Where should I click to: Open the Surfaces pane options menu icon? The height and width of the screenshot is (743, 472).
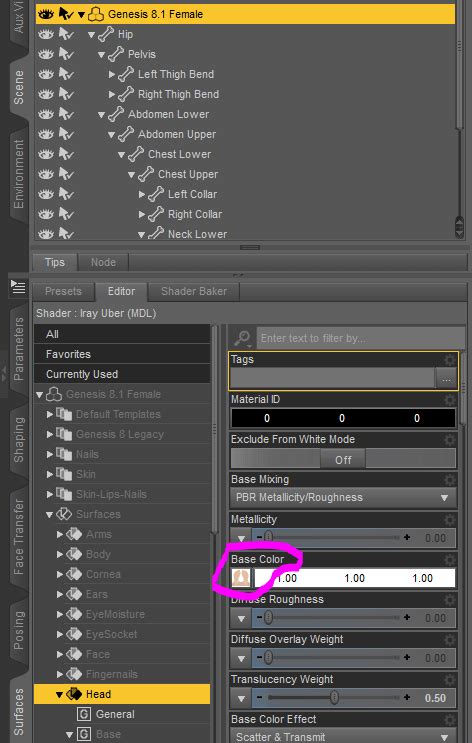click(18, 287)
